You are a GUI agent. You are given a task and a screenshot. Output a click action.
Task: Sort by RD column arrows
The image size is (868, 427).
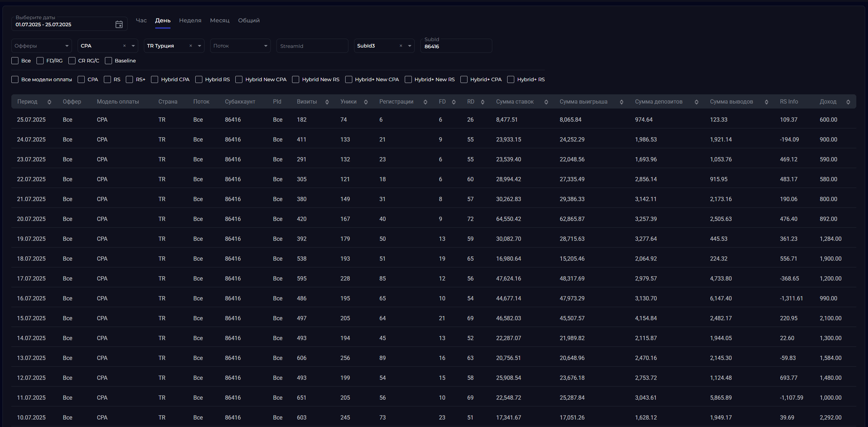click(482, 102)
